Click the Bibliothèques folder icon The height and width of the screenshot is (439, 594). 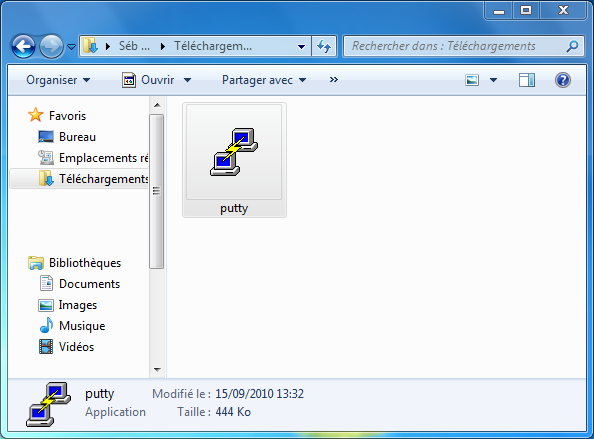pos(36,263)
